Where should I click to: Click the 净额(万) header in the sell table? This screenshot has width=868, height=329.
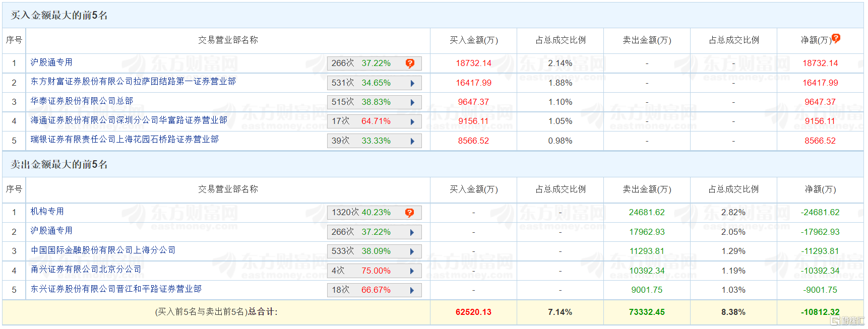[x=821, y=189]
